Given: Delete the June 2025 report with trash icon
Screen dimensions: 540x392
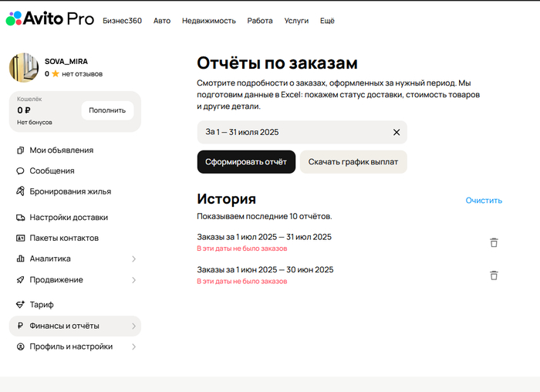Looking at the screenshot, I should coord(494,275).
